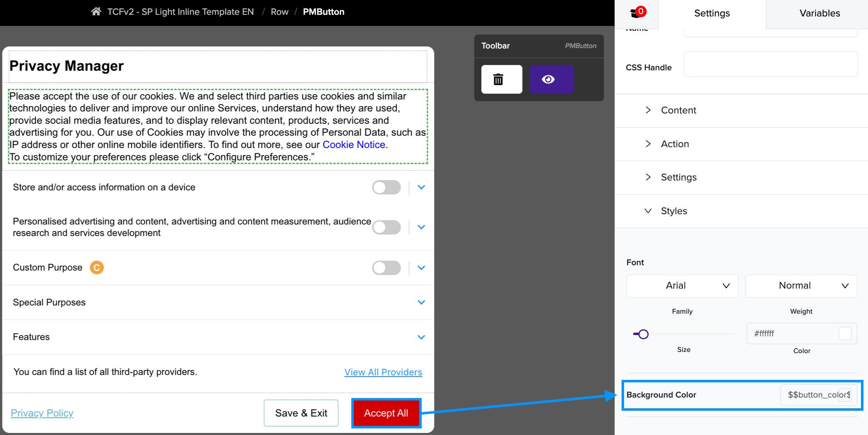Click the home icon in breadcrumb
Viewport: 868px width, 435px height.
coord(96,12)
